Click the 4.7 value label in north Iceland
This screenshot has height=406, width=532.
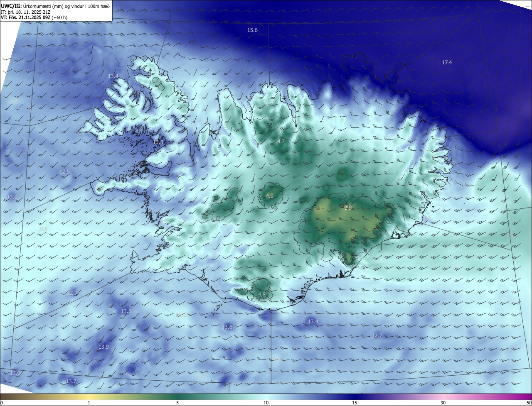coord(281,141)
